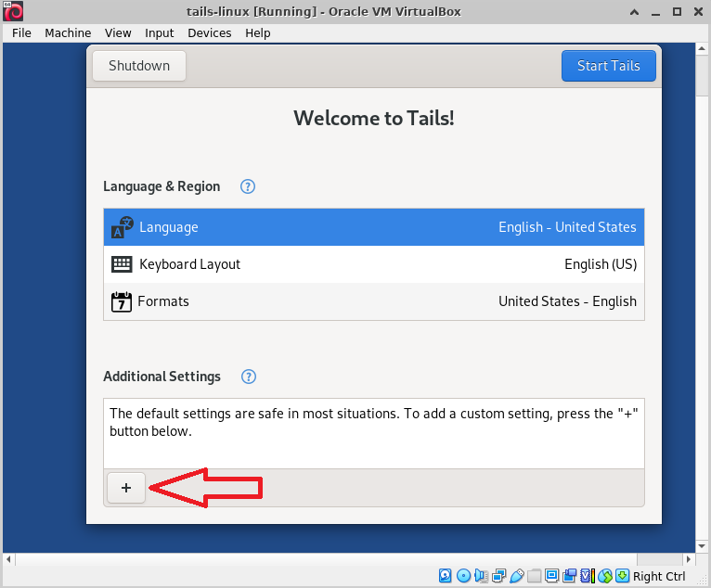Open the audio status icon
711x588 pixels.
(481, 576)
